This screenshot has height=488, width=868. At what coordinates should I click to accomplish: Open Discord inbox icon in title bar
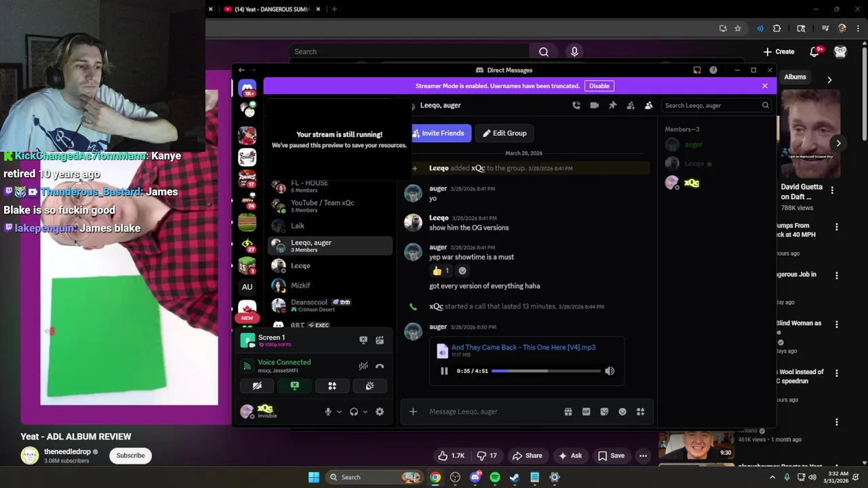tap(697, 70)
